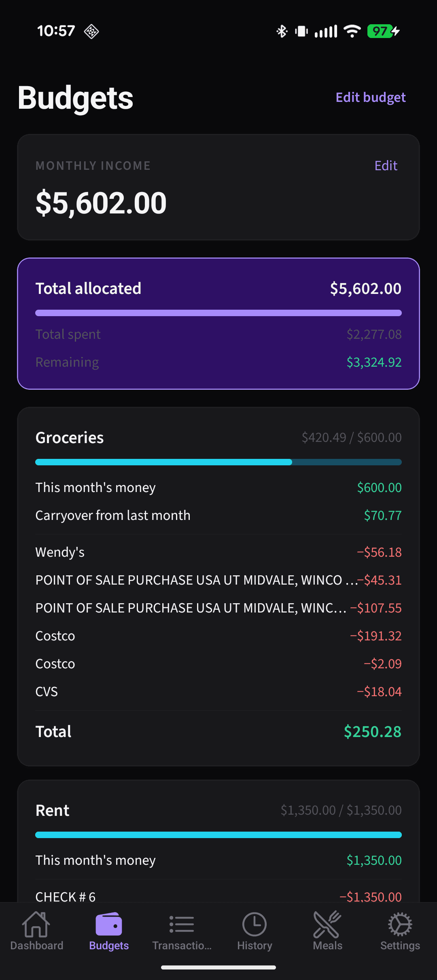The width and height of the screenshot is (437, 980).
Task: Switch to the Meals tab
Action: [x=327, y=934]
